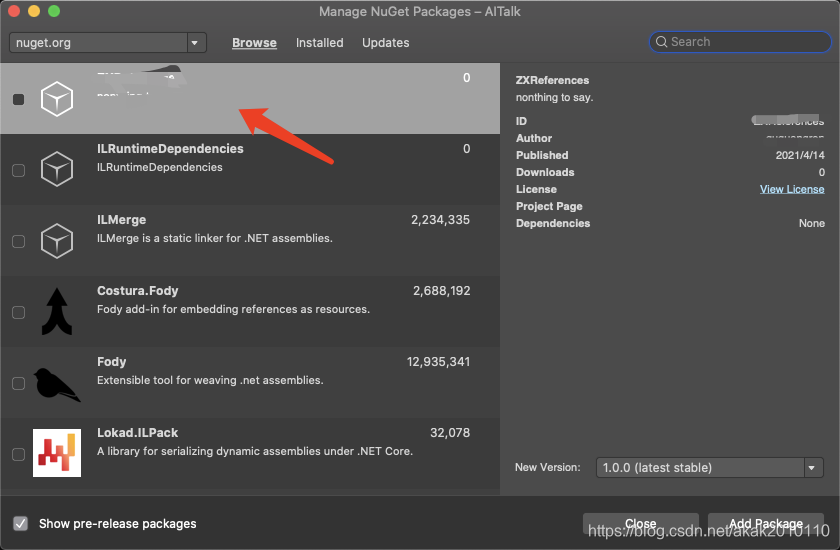Click the 2,234,335 download count
Image resolution: width=840 pixels, height=550 pixels.
[440, 220]
